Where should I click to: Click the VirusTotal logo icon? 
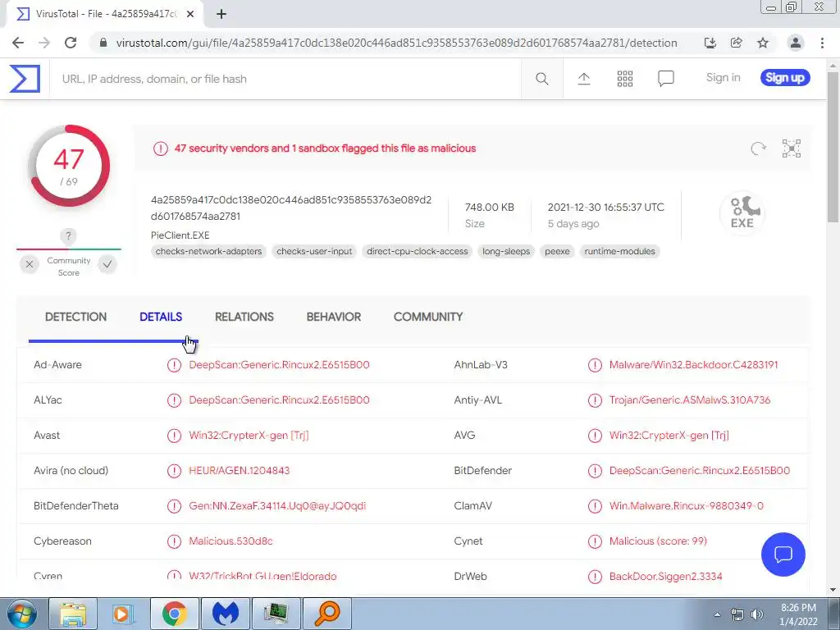click(25, 79)
